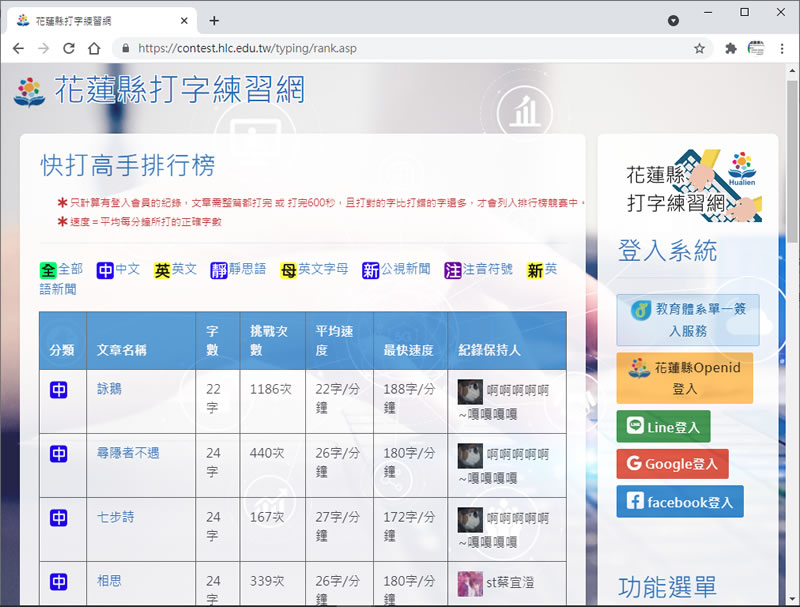Click the 快打高手排行榜 heading

128,165
